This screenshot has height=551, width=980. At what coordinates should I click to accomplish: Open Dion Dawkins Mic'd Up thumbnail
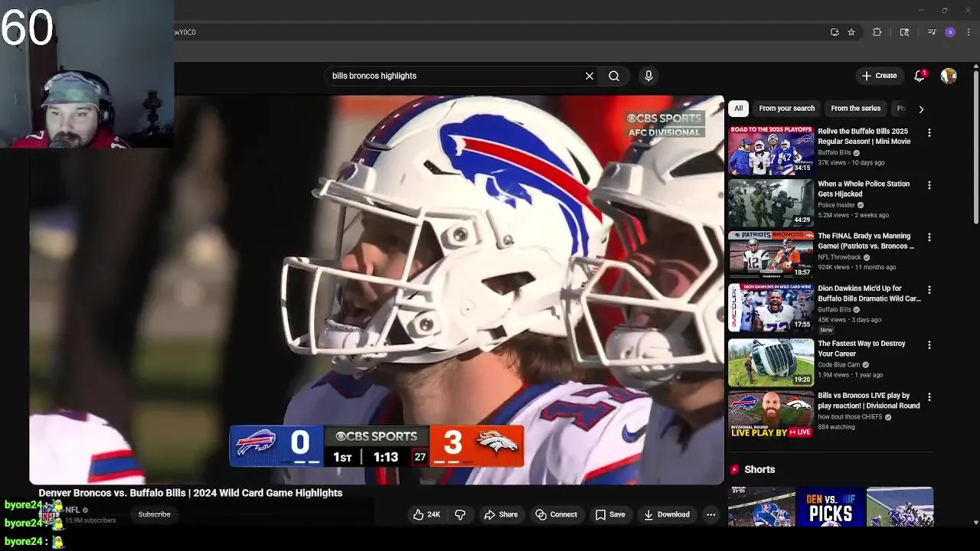coord(771,308)
